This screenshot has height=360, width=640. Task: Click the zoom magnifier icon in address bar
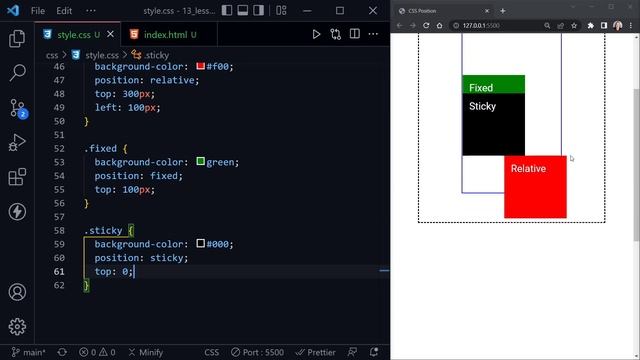coord(547,26)
